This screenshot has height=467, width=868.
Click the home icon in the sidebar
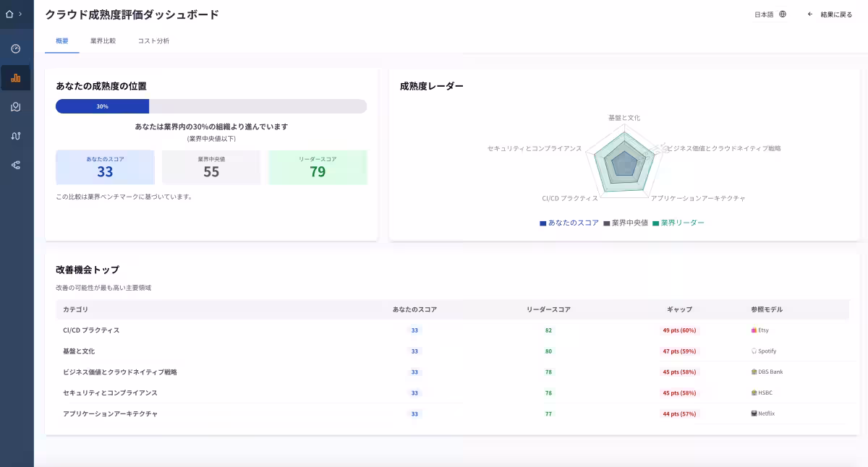click(x=9, y=14)
